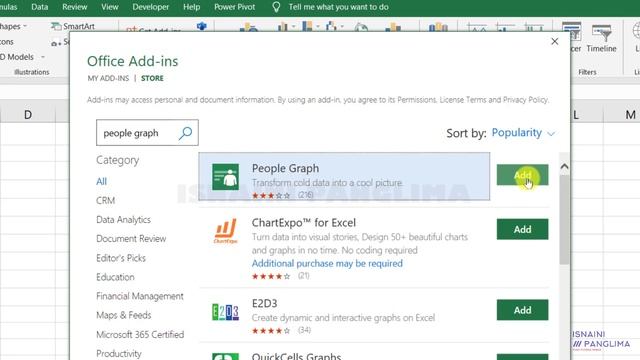Expand the Shapes dropdown arrow
This screenshot has height=360, width=640.
[25, 26]
